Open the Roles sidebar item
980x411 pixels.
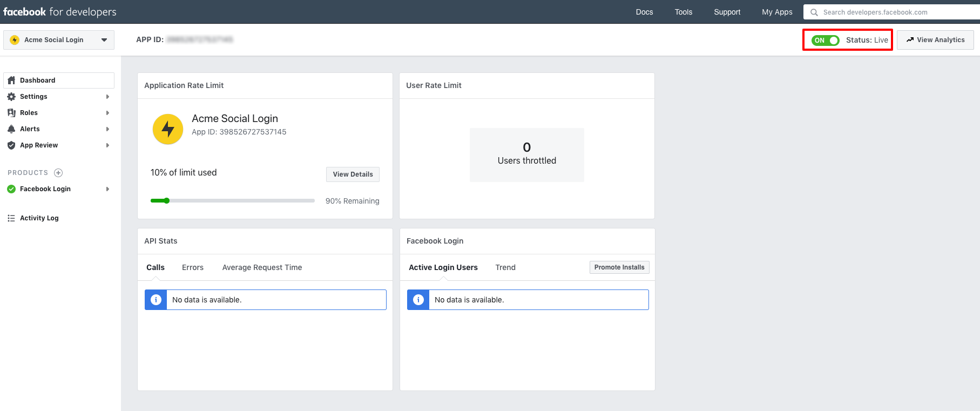59,113
